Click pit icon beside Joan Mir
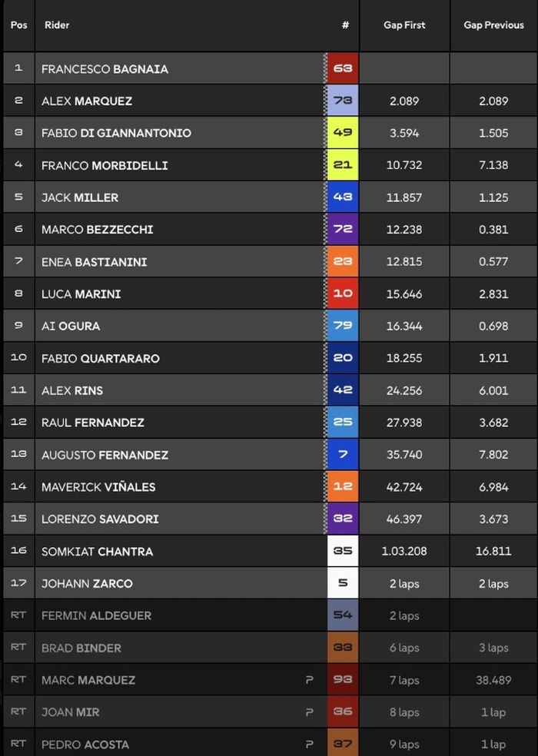Screen dimensions: 538x756 [310, 712]
